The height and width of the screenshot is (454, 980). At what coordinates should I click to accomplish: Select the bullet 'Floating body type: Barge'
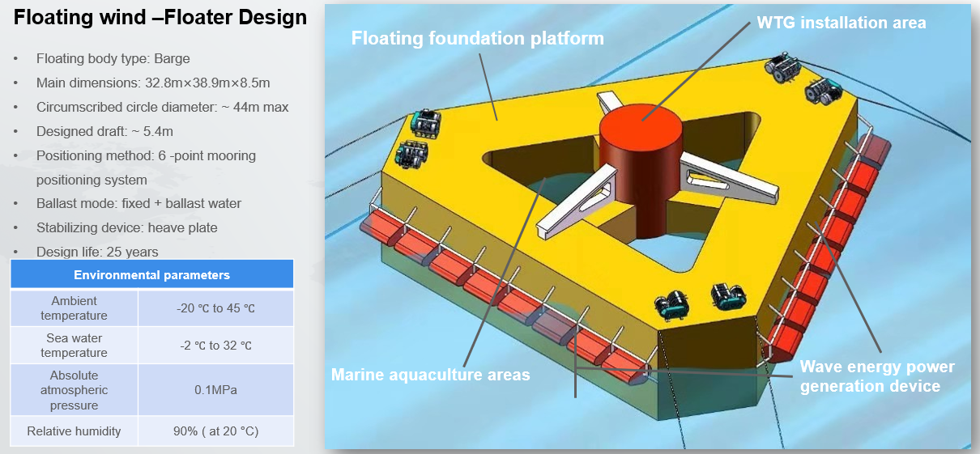click(x=113, y=58)
